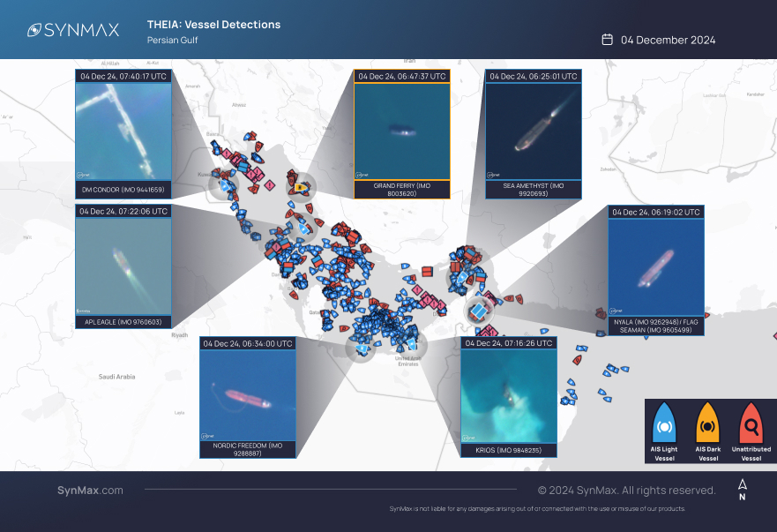Click the 04 Dec 24, 07:16:26 UTC timestamp
This screenshot has height=532, width=777.
click(x=509, y=343)
